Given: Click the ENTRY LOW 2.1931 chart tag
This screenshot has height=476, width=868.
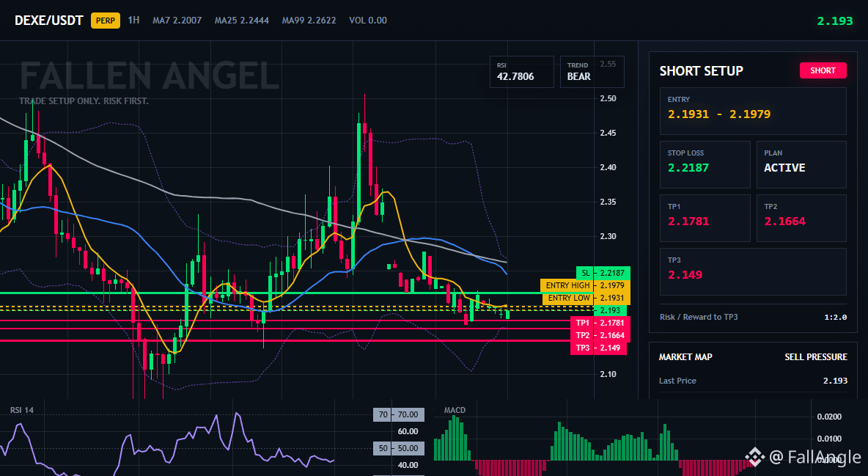Looking at the screenshot, I should (586, 298).
